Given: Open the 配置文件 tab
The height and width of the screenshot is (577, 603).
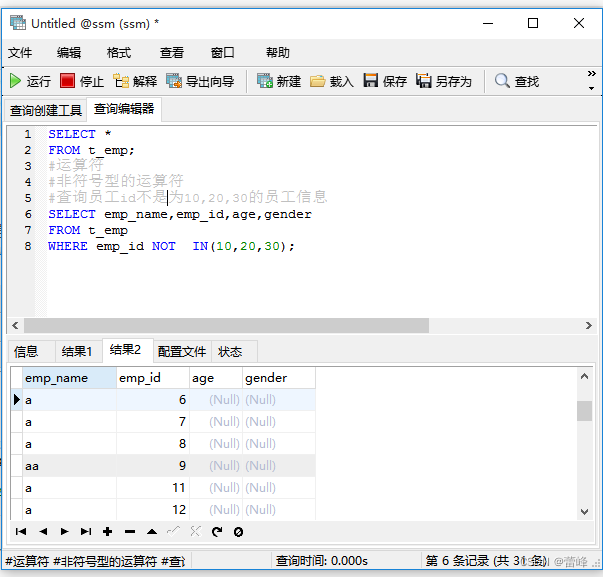Looking at the screenshot, I should [x=182, y=351].
